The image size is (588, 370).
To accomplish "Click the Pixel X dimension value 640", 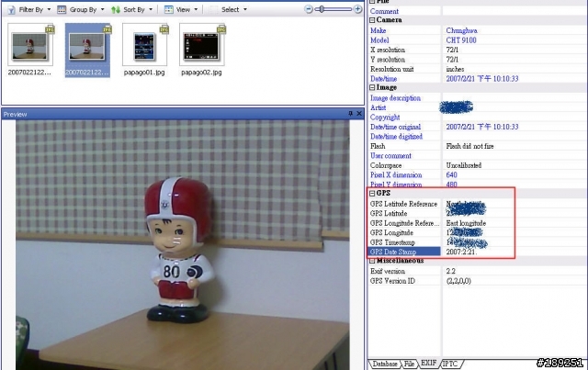I will [451, 175].
